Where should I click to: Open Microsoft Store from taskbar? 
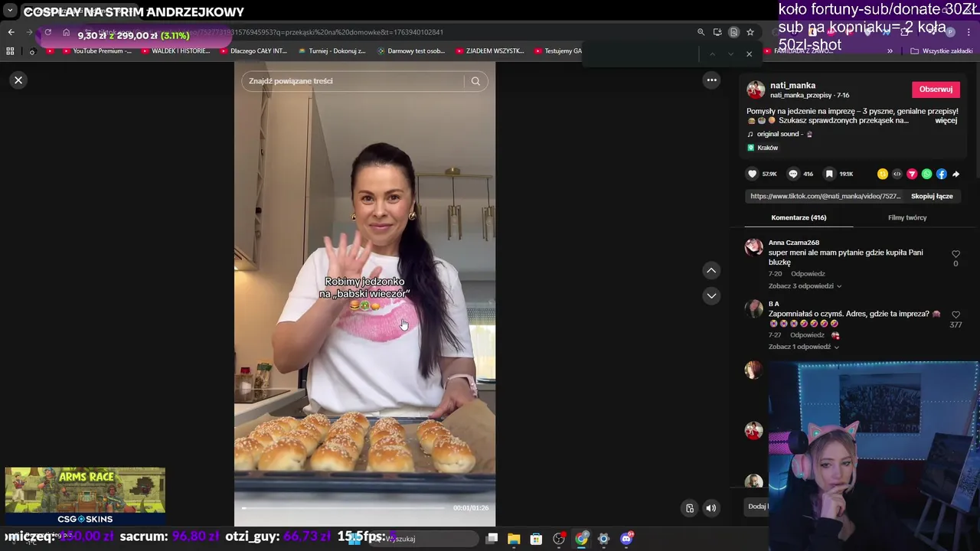pyautogui.click(x=536, y=539)
